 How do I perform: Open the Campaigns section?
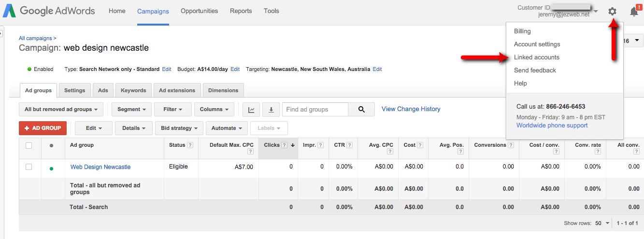click(153, 11)
